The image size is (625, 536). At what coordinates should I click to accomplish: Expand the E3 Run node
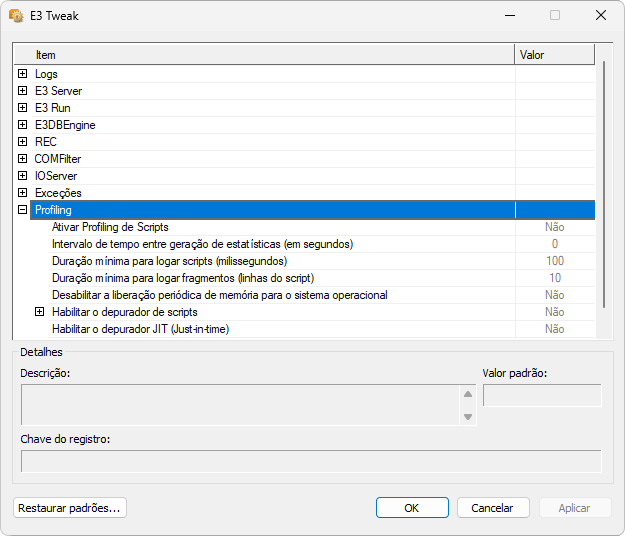pyautogui.click(x=22, y=108)
